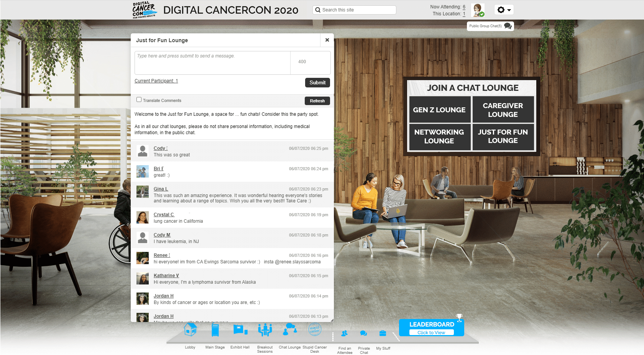This screenshot has height=355, width=644.
Task: Join the Gen Z Lounge
Action: (x=440, y=110)
